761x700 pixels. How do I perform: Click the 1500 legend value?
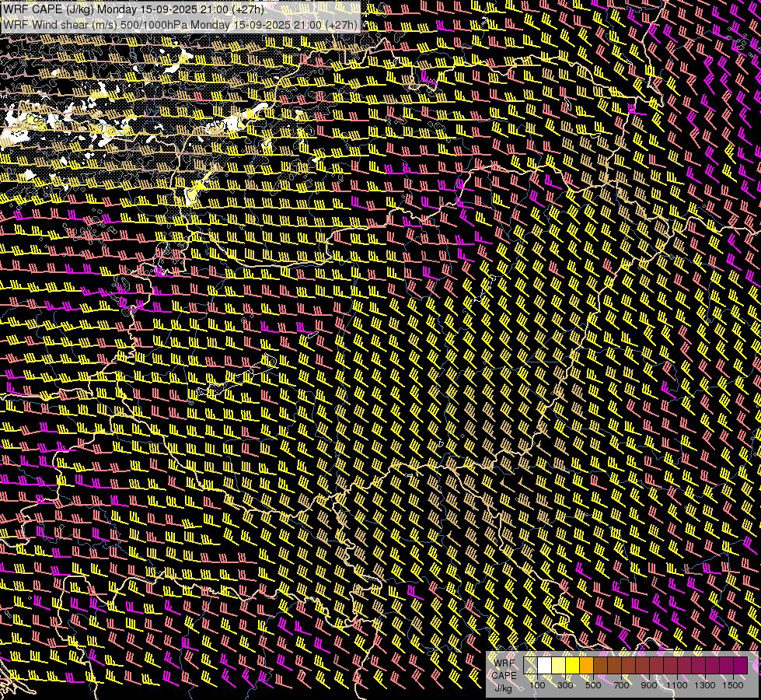pyautogui.click(x=733, y=685)
